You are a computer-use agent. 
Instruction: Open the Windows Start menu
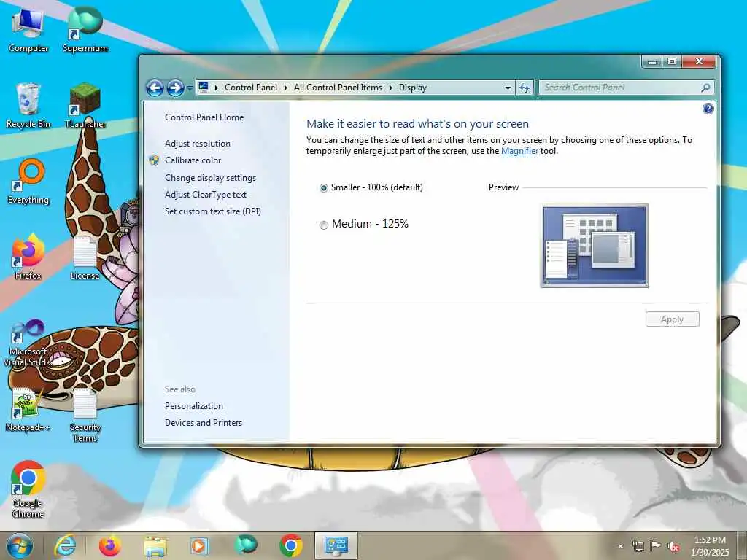tap(20, 545)
